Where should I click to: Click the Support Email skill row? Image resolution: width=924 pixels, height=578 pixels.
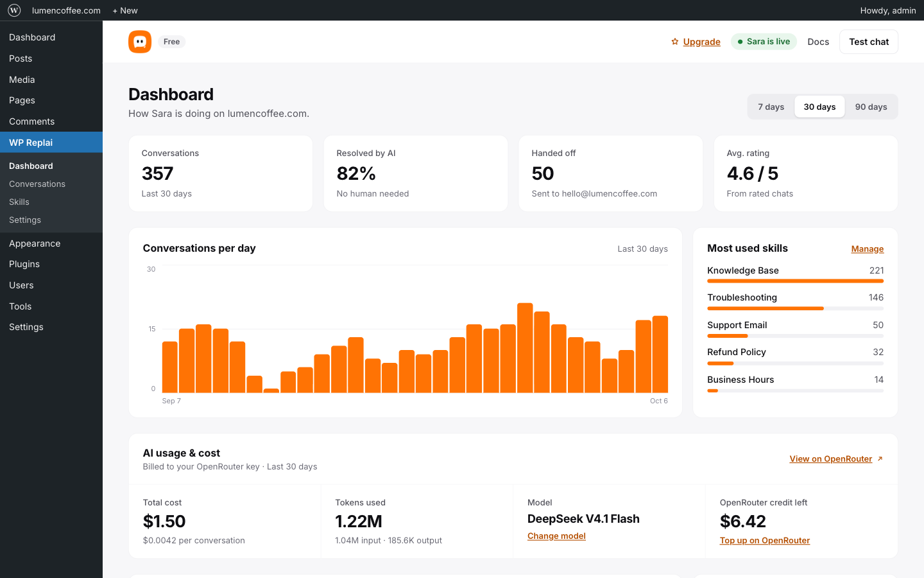pos(795,328)
